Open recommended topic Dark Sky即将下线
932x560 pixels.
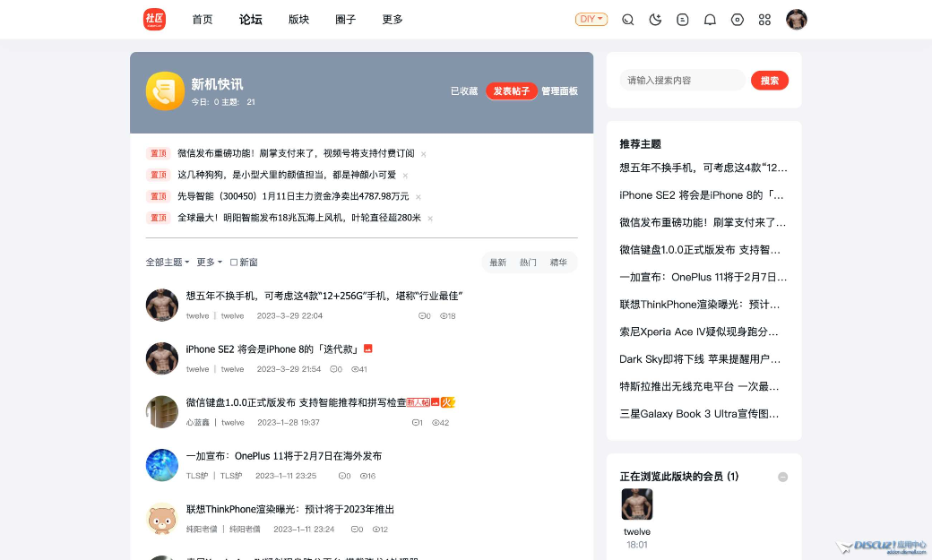[700, 359]
